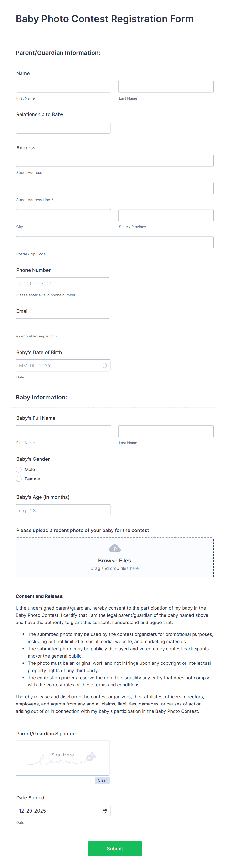Click Browse Files to upload a photo

[x=114, y=560]
